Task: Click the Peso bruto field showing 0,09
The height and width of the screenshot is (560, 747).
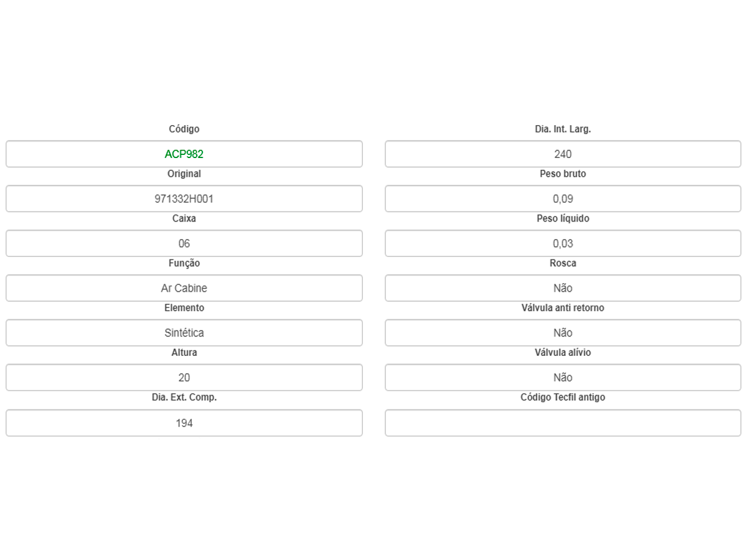Action: (x=563, y=199)
